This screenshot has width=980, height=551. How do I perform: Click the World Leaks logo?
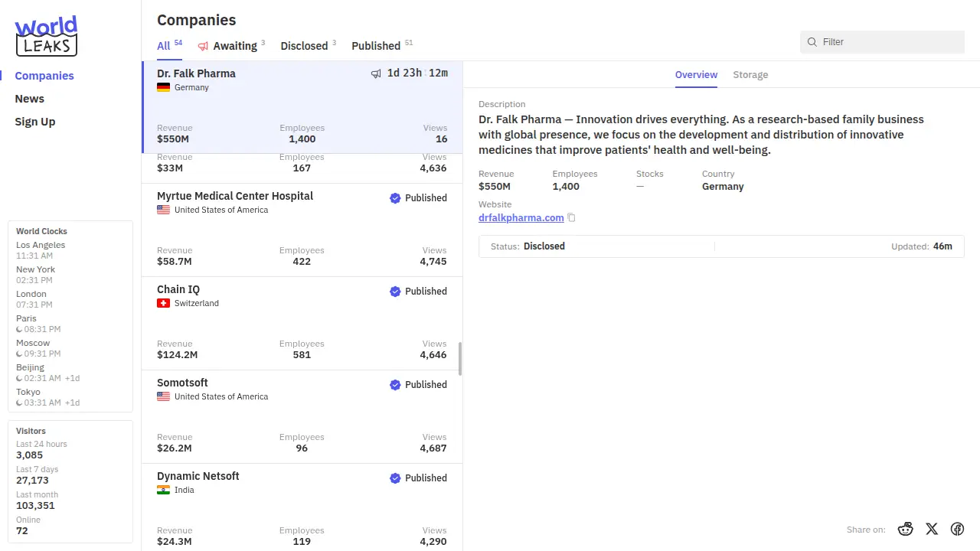coord(46,36)
